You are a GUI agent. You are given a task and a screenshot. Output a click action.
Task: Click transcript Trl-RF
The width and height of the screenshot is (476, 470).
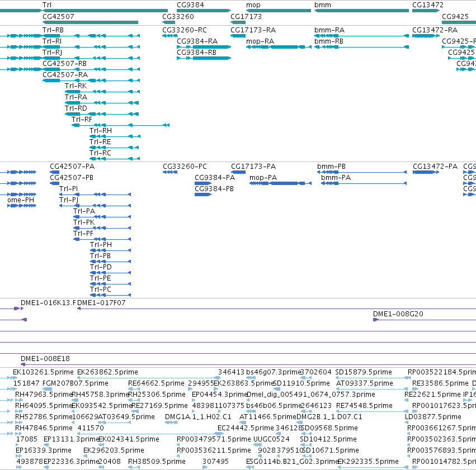[82, 120]
